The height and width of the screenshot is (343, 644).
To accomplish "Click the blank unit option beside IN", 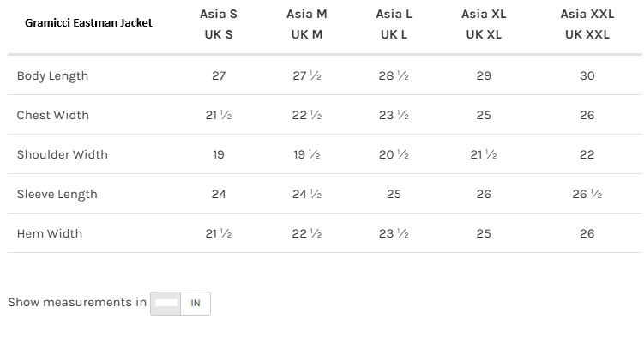I will point(166,304).
